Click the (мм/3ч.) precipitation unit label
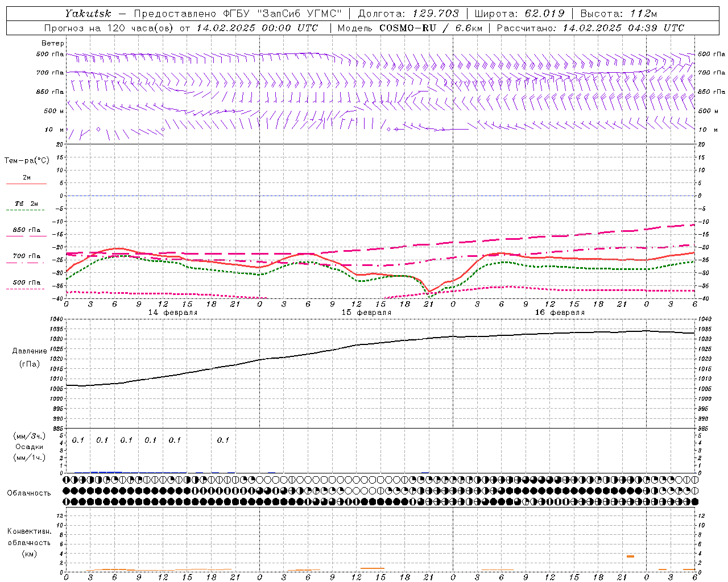The image size is (728, 582). tap(29, 436)
